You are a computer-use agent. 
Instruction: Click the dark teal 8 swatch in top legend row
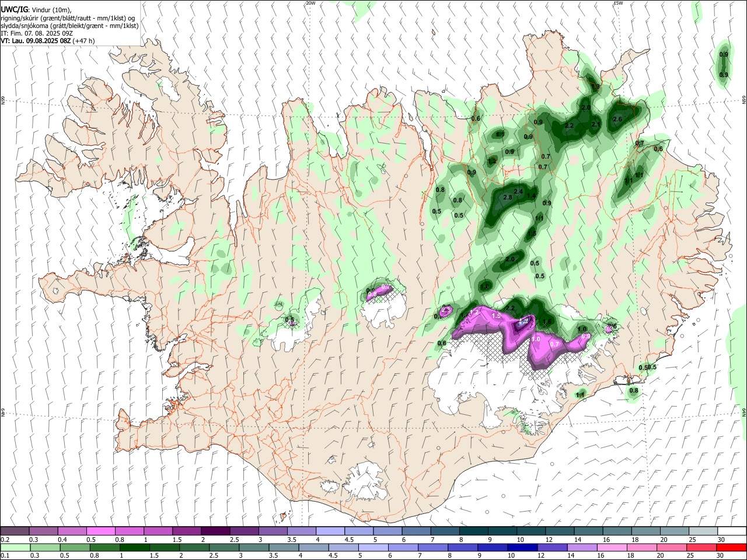[473, 531]
